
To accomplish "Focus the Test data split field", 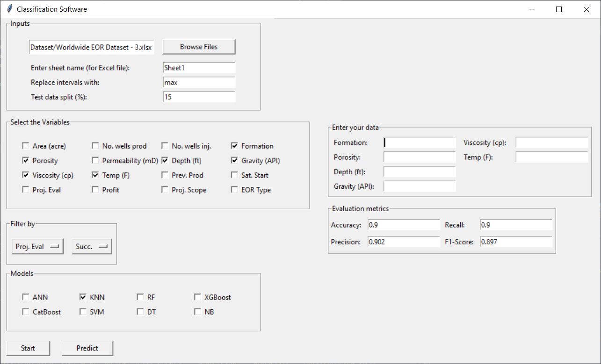I will tap(199, 97).
